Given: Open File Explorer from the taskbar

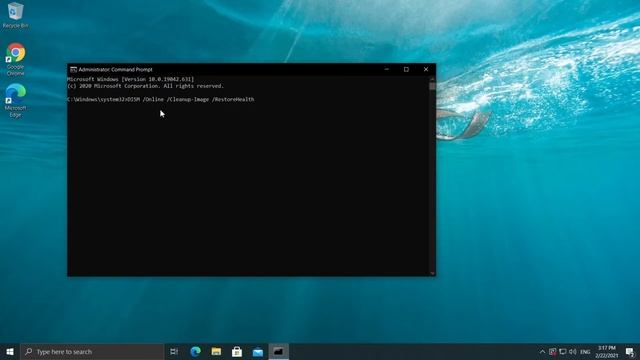Looking at the screenshot, I should [216, 351].
